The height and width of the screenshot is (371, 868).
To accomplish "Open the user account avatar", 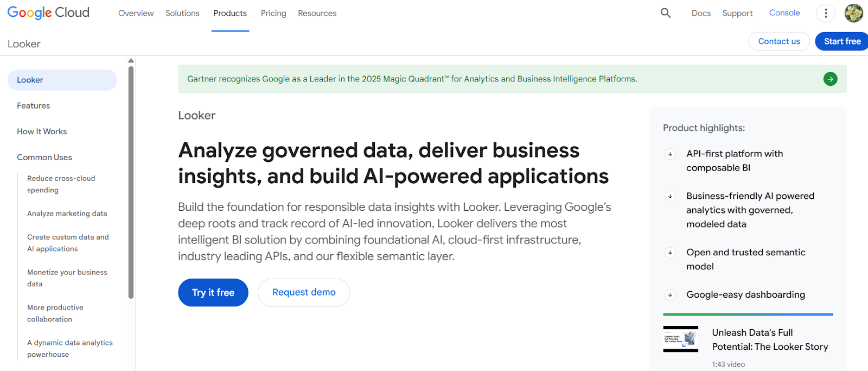I will coord(853,13).
